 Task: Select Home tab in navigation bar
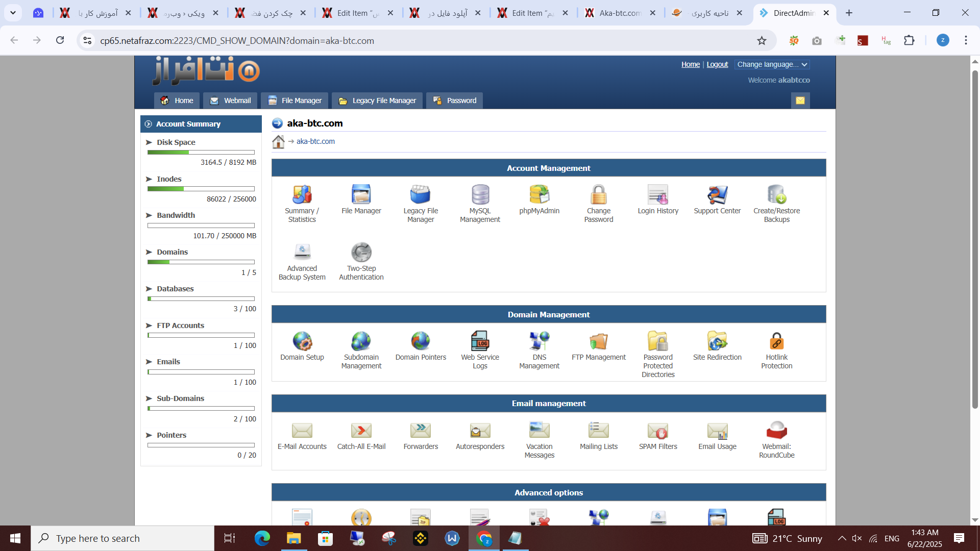point(177,101)
